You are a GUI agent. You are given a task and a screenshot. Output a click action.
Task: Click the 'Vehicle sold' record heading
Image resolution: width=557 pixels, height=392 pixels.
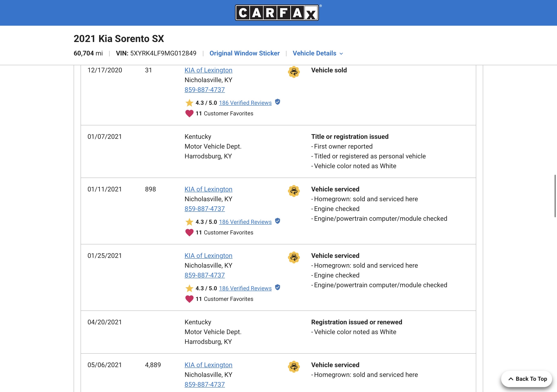point(329,70)
